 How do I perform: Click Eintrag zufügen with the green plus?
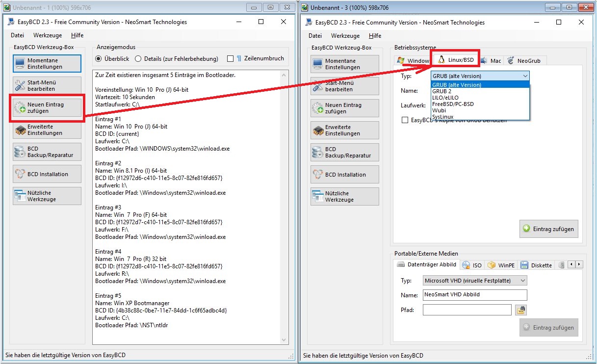pyautogui.click(x=549, y=229)
